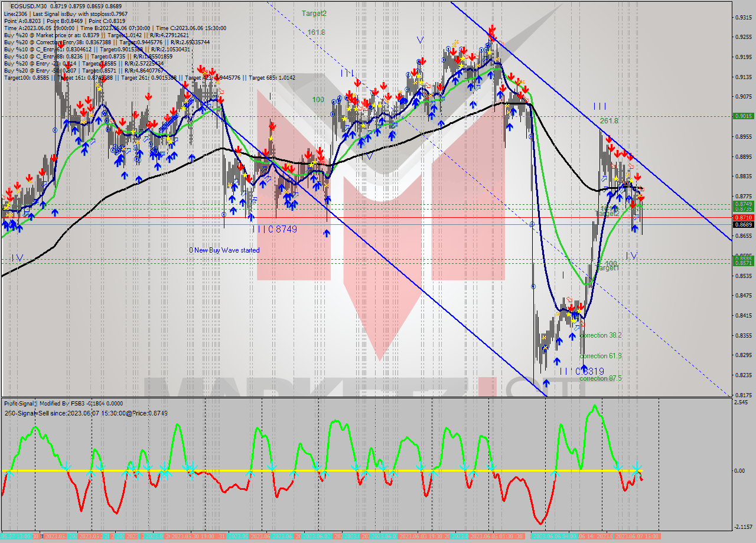The width and height of the screenshot is (756, 543).
Task: Click the 261.8 Fibonacci level label
Action: 608,120
